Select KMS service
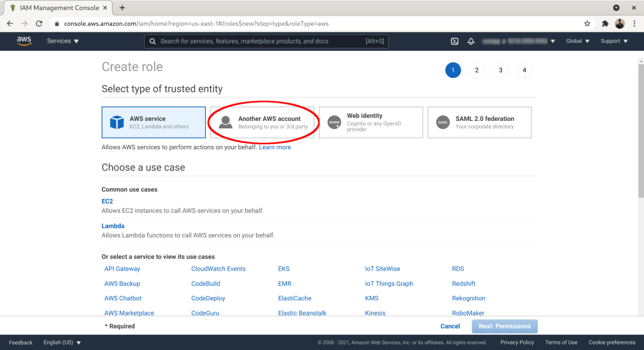The image size is (644, 350). pos(372,298)
